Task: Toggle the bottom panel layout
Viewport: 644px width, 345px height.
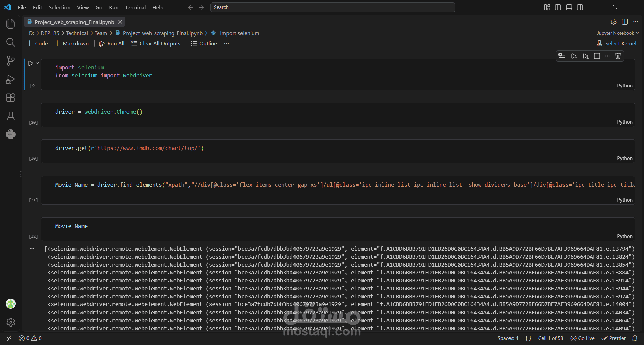Action: coord(569,7)
